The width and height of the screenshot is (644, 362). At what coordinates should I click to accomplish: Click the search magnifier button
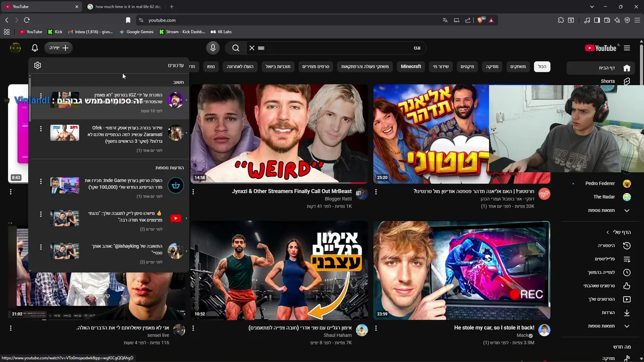point(235,48)
